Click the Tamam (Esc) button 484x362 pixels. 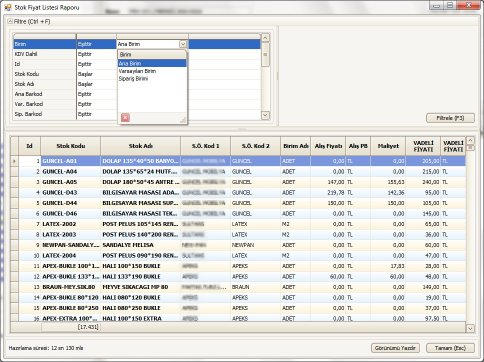point(450,348)
